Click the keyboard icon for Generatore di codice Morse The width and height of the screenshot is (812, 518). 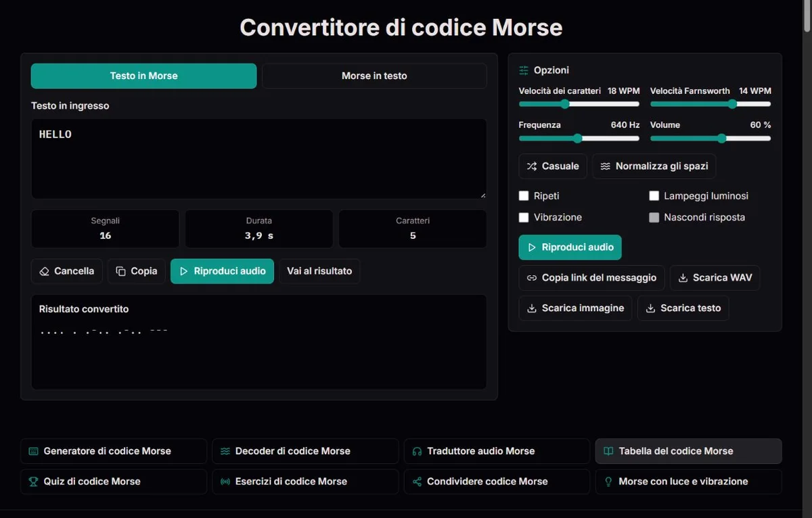(x=34, y=451)
